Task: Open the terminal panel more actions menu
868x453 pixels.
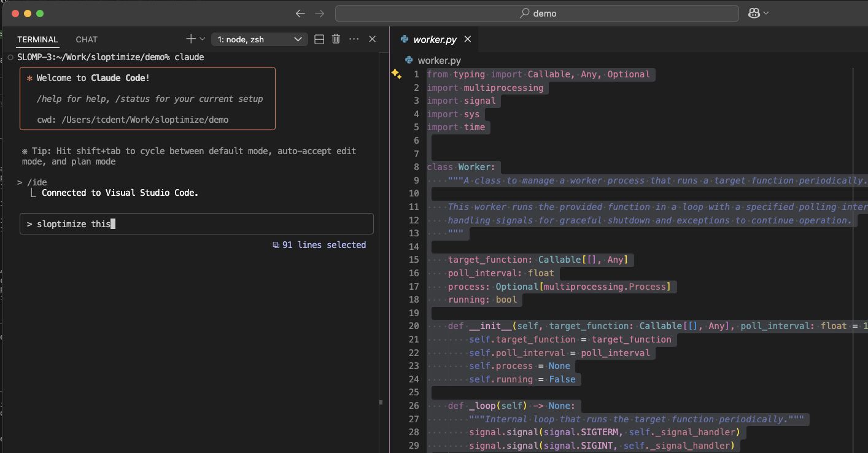Action: pos(354,39)
